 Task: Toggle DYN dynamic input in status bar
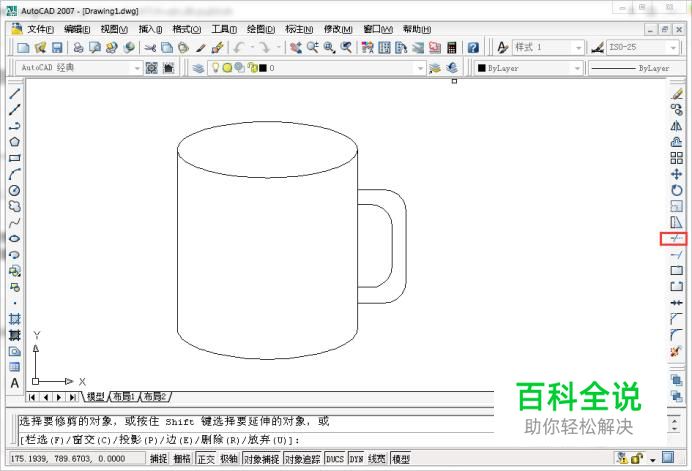356,459
